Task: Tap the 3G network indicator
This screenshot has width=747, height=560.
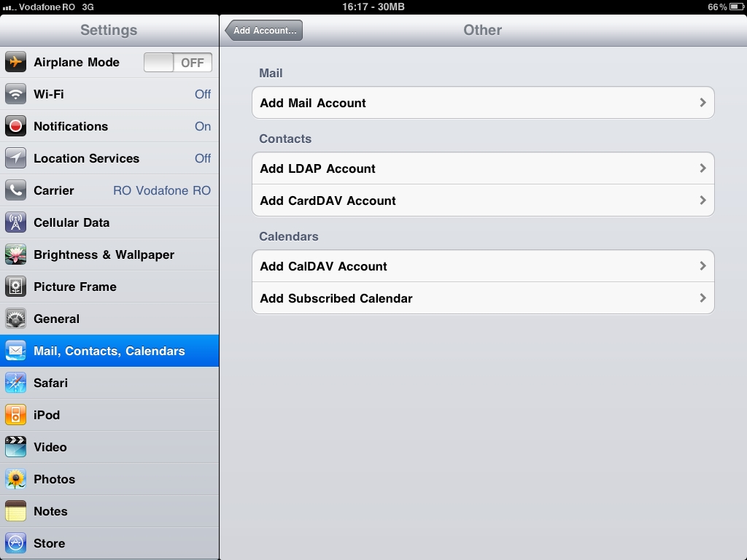Action: [x=88, y=7]
